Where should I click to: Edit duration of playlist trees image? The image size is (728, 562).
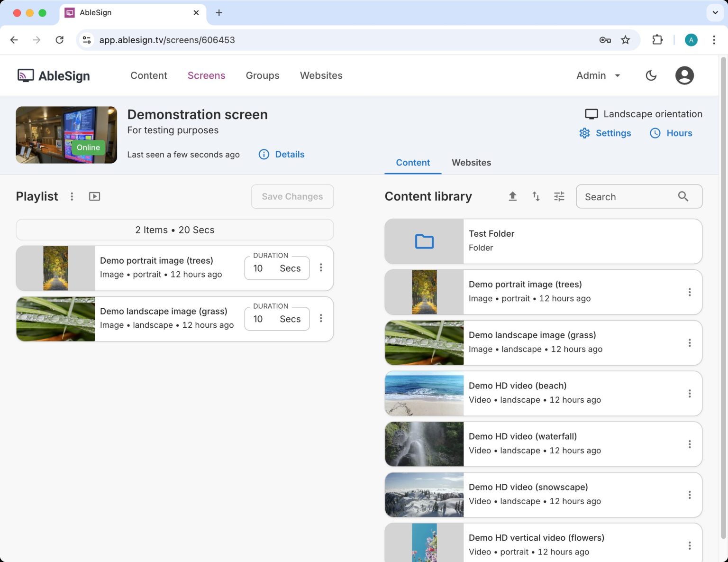277,268
